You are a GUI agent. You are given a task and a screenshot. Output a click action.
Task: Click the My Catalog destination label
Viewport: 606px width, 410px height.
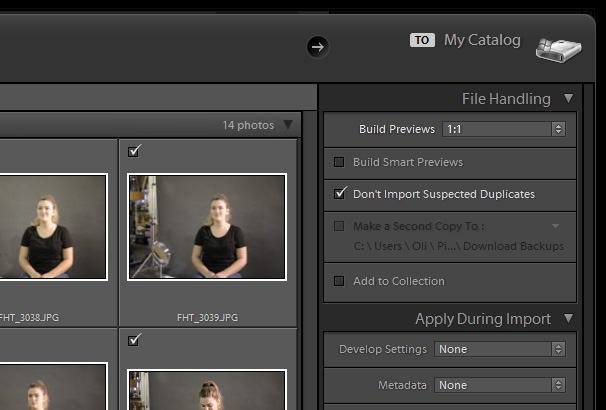click(x=482, y=40)
